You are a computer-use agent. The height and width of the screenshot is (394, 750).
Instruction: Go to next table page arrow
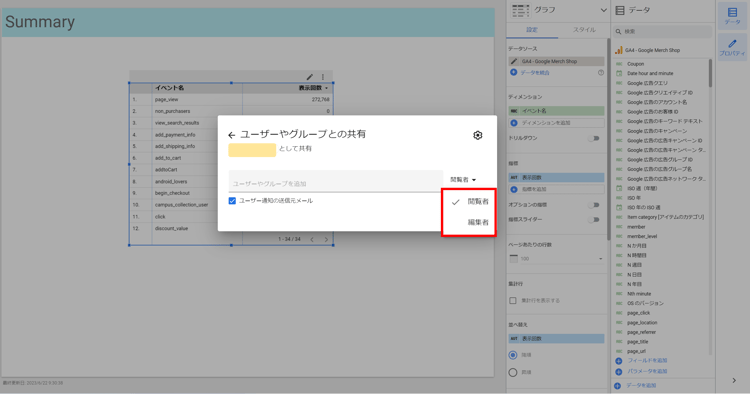[x=326, y=239]
